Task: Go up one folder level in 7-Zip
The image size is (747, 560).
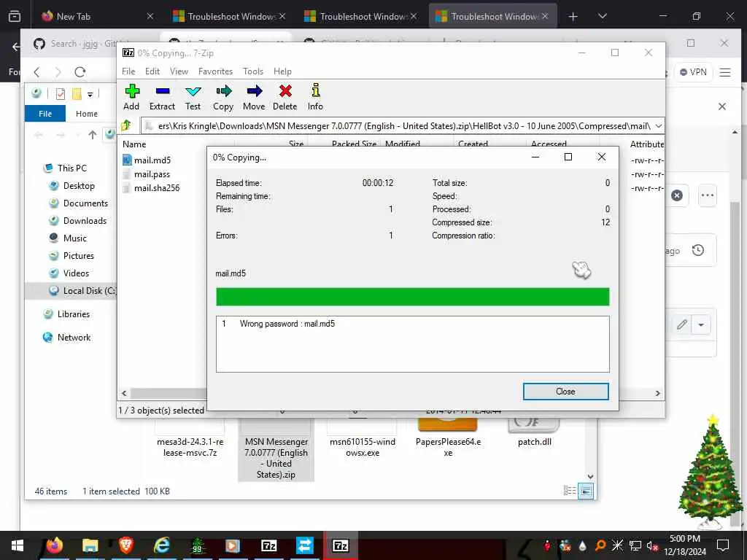Action: (x=126, y=125)
